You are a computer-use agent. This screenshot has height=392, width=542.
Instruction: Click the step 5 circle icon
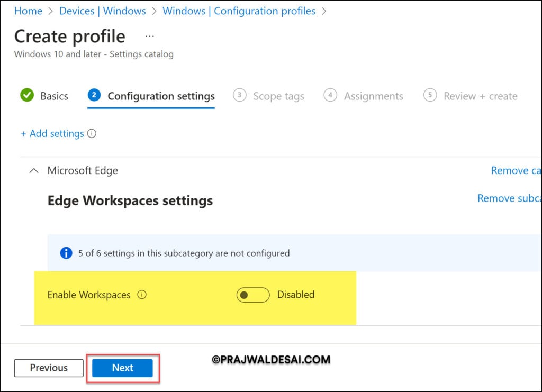point(430,95)
